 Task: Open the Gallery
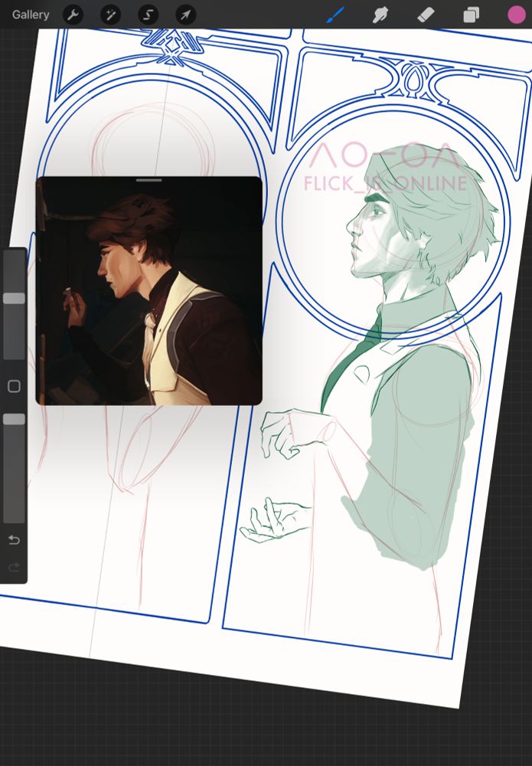click(31, 15)
